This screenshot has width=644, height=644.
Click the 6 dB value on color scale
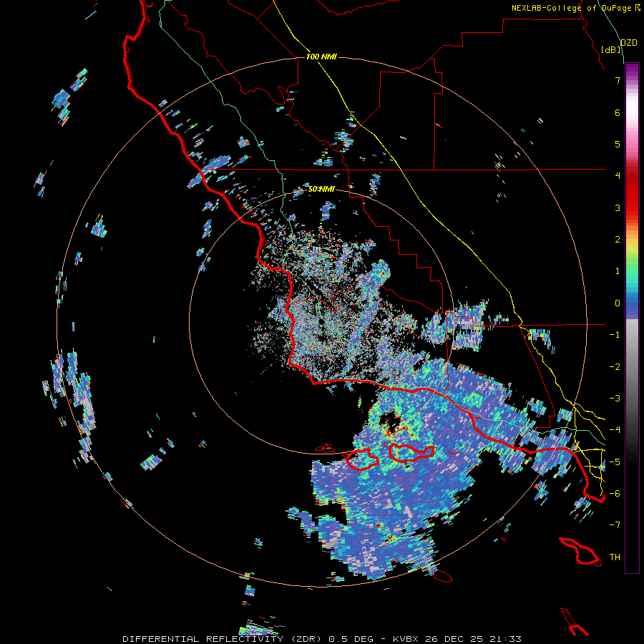tap(618, 112)
